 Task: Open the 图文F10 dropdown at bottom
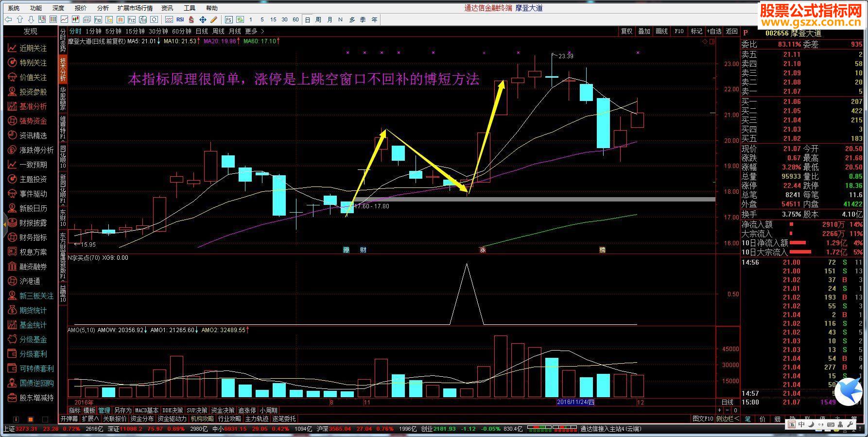(703, 419)
